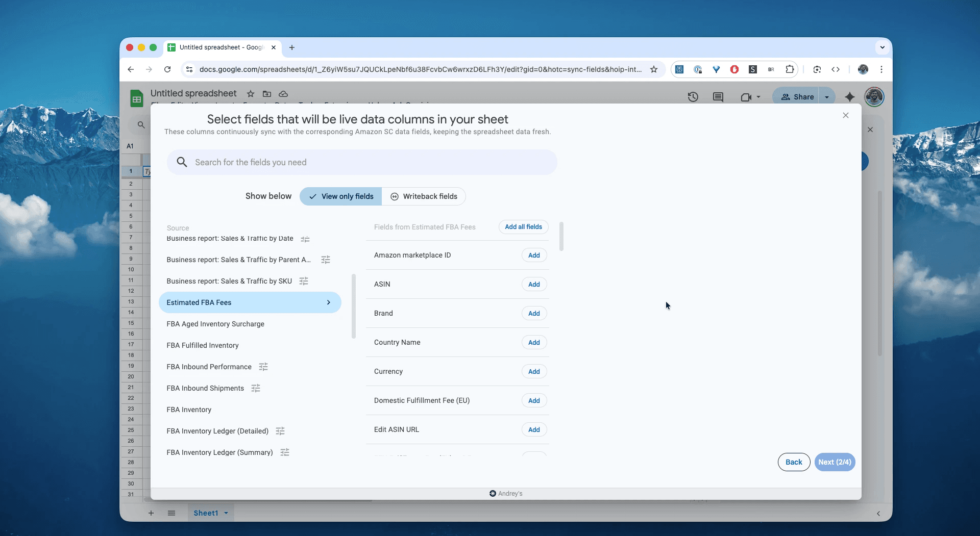Open filter settings for FBA Inbound Performance
This screenshot has height=536, width=980.
(263, 367)
